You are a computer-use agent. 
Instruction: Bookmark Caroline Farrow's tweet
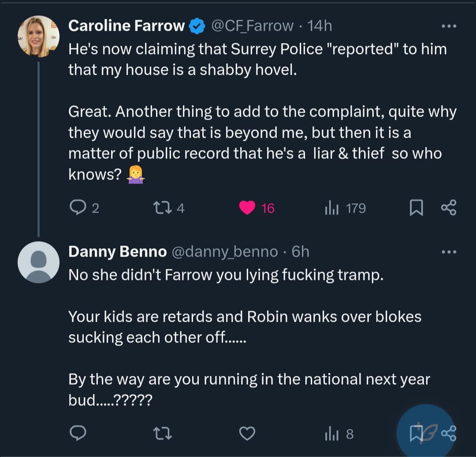pyautogui.click(x=416, y=208)
